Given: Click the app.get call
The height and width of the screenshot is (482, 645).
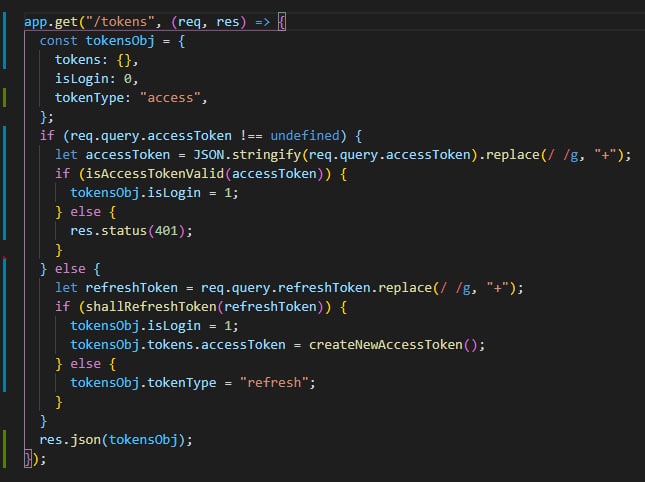Looking at the screenshot, I should point(51,21).
